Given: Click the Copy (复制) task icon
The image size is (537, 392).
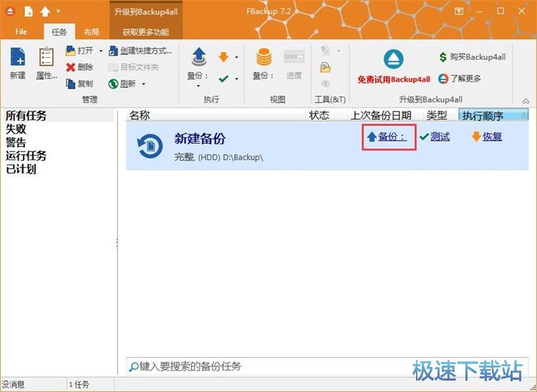Looking at the screenshot, I should (71, 84).
